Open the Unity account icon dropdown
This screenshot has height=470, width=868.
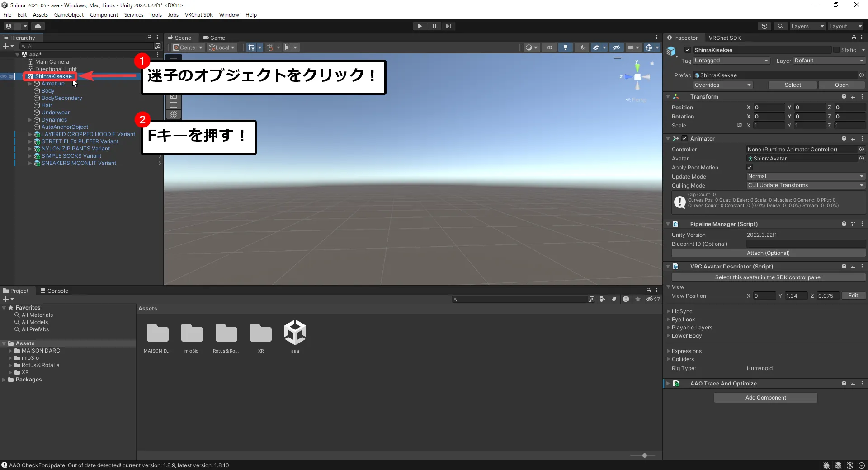pos(15,26)
